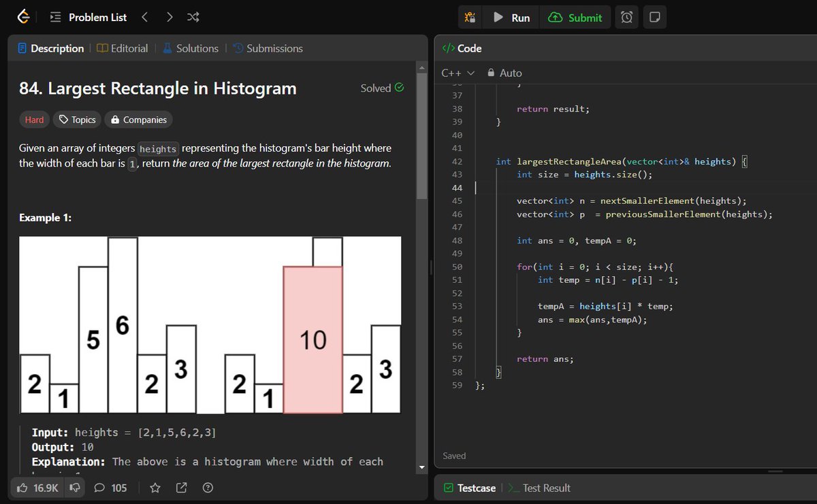
Task: Click the 'return ans;' code line
Action: tap(545, 359)
